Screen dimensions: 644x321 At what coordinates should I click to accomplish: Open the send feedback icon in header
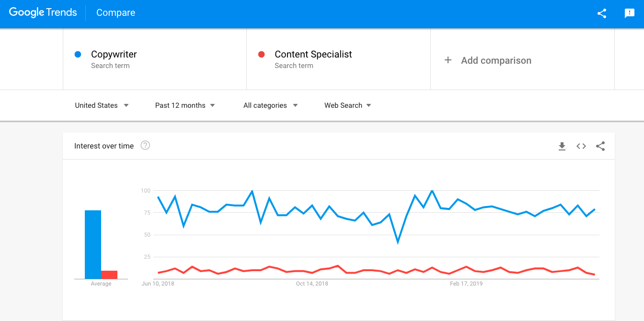point(630,13)
